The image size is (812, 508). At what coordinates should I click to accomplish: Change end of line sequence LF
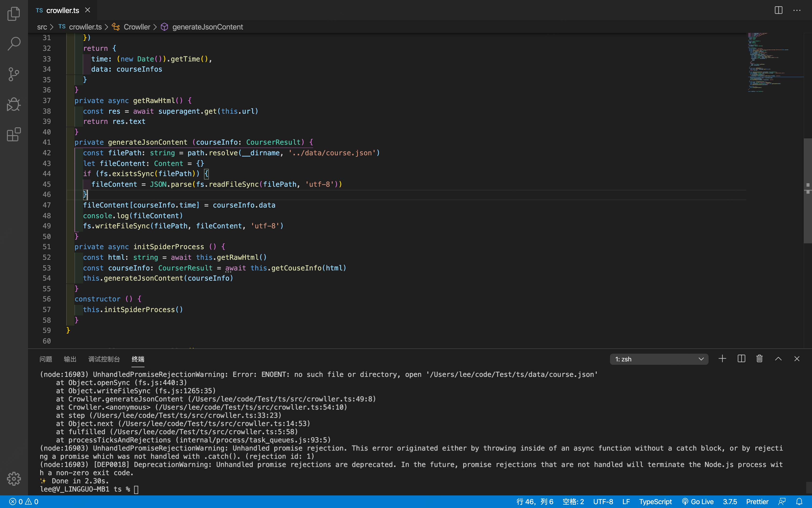626,502
